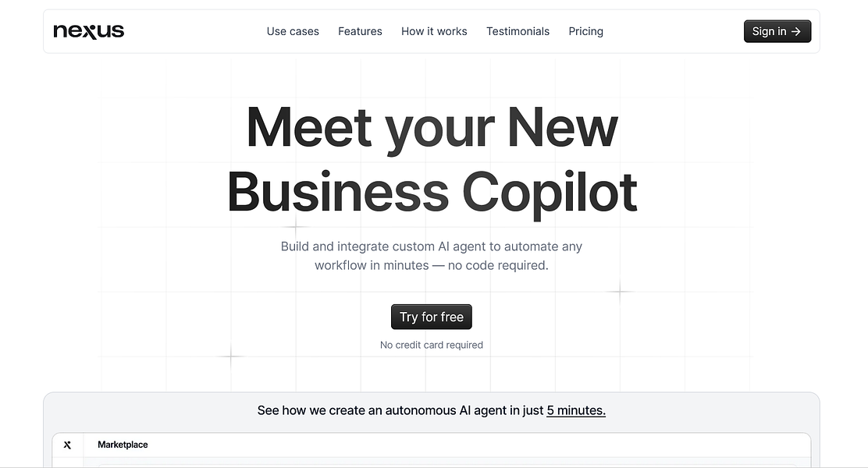Click the embedded app preview panel
Viewport: 868px width, 468px height.
coord(431,450)
